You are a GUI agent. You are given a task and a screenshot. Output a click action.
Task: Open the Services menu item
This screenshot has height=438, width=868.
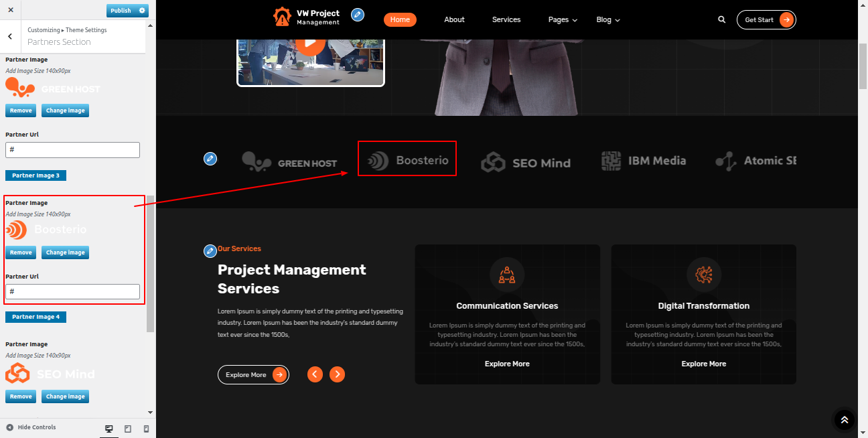click(x=506, y=20)
